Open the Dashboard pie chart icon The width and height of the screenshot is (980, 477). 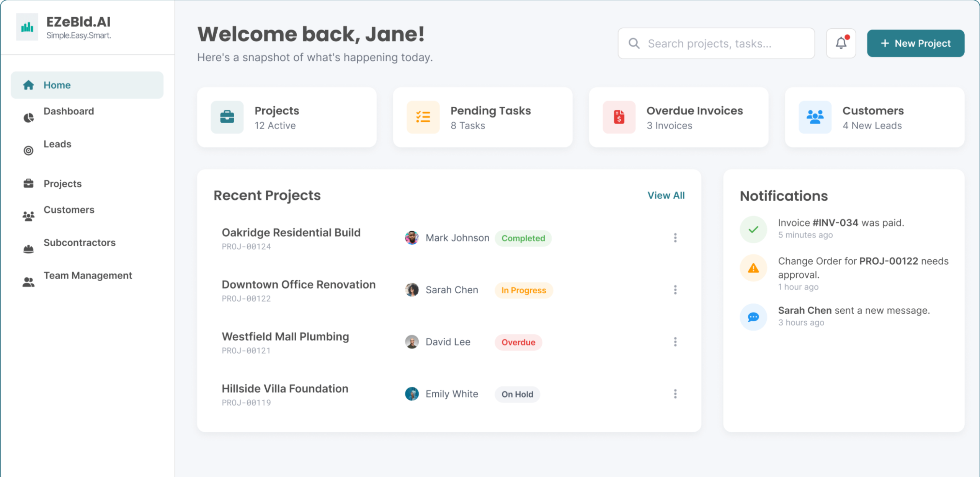click(x=29, y=117)
